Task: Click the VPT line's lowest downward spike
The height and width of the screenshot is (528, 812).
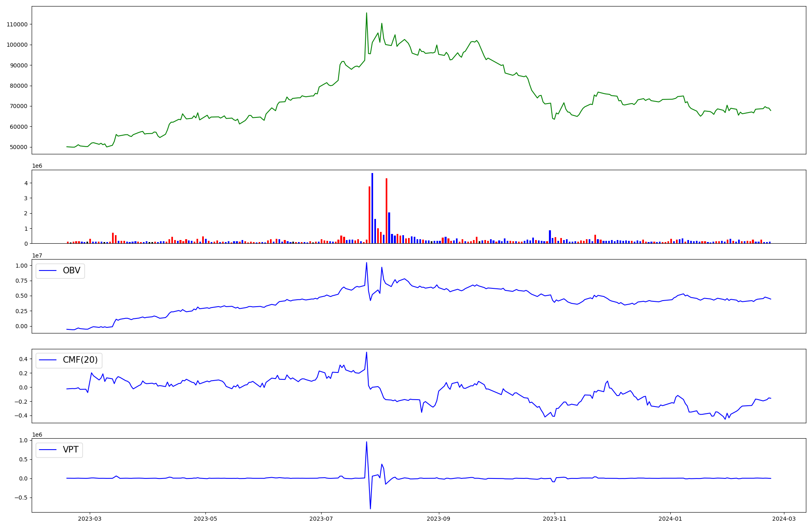Action: pos(370,508)
